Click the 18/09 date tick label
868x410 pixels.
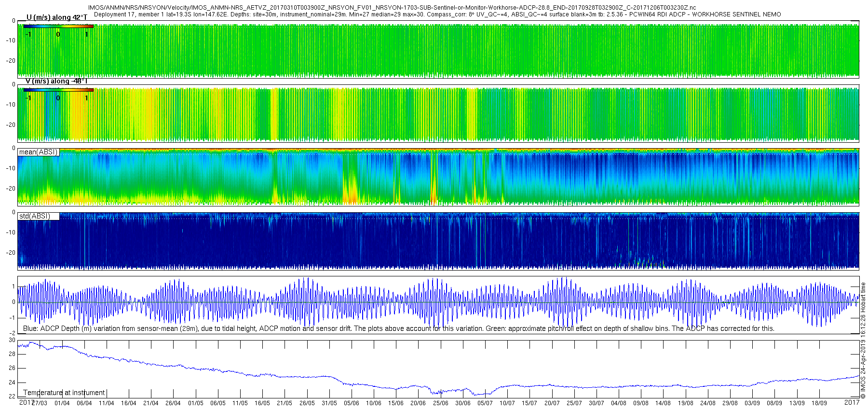click(x=819, y=403)
